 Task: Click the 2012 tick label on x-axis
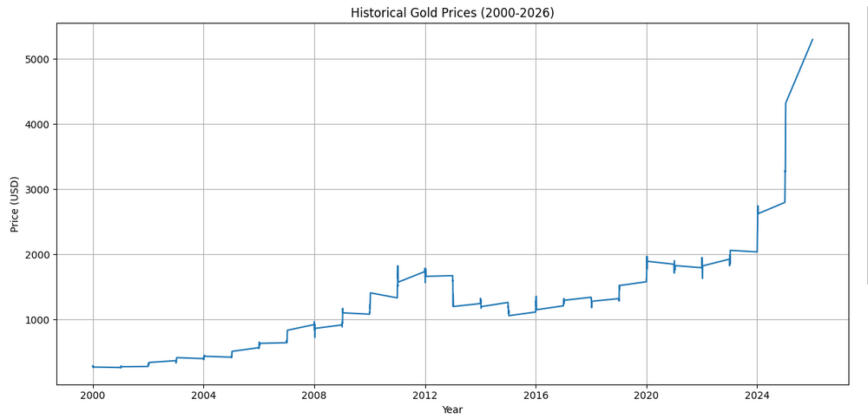coord(424,396)
